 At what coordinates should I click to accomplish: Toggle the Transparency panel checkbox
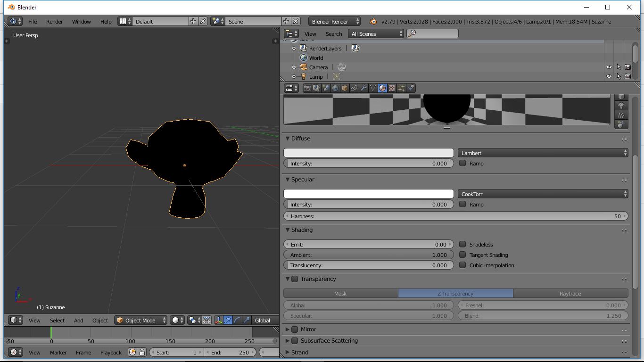[295, 279]
